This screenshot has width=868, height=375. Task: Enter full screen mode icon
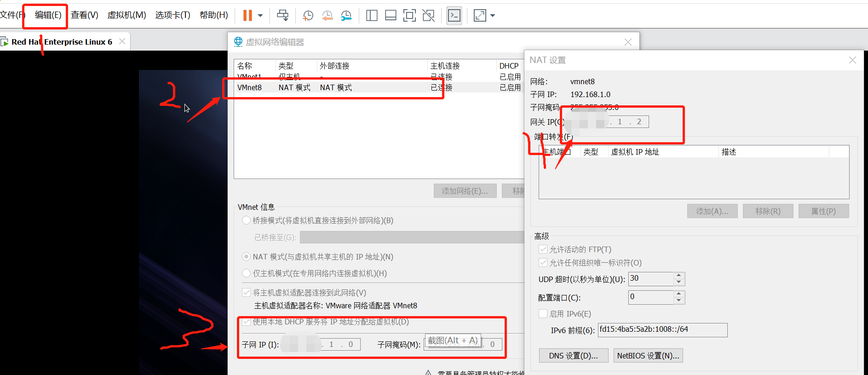pos(409,15)
